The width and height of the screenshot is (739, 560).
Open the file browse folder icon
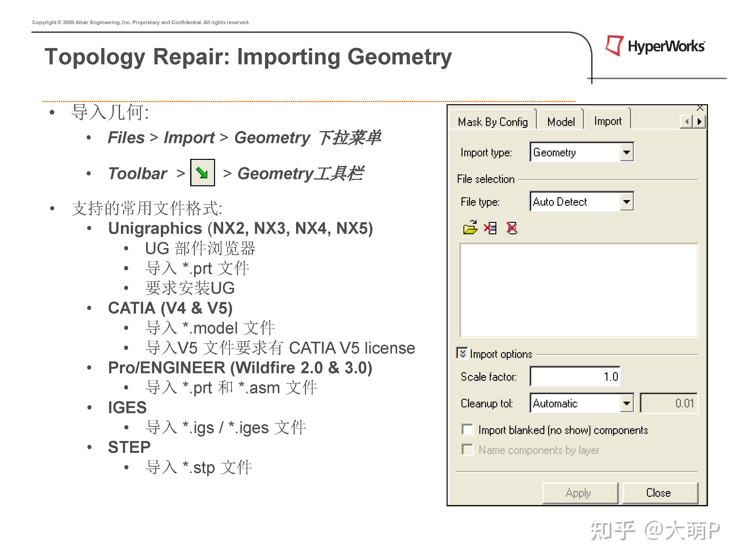470,228
